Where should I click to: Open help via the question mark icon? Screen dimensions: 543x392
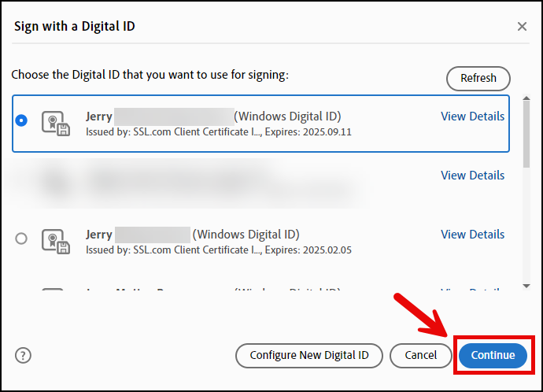tap(23, 355)
